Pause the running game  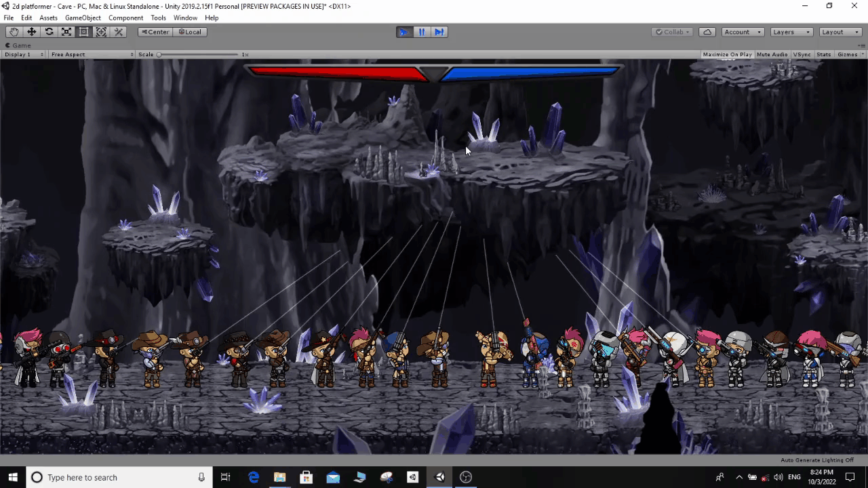[422, 32]
